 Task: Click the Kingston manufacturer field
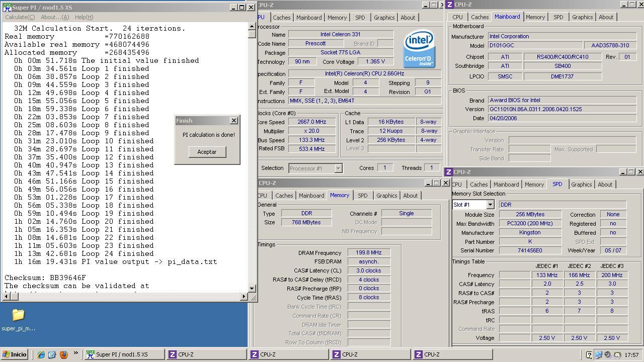pos(530,233)
